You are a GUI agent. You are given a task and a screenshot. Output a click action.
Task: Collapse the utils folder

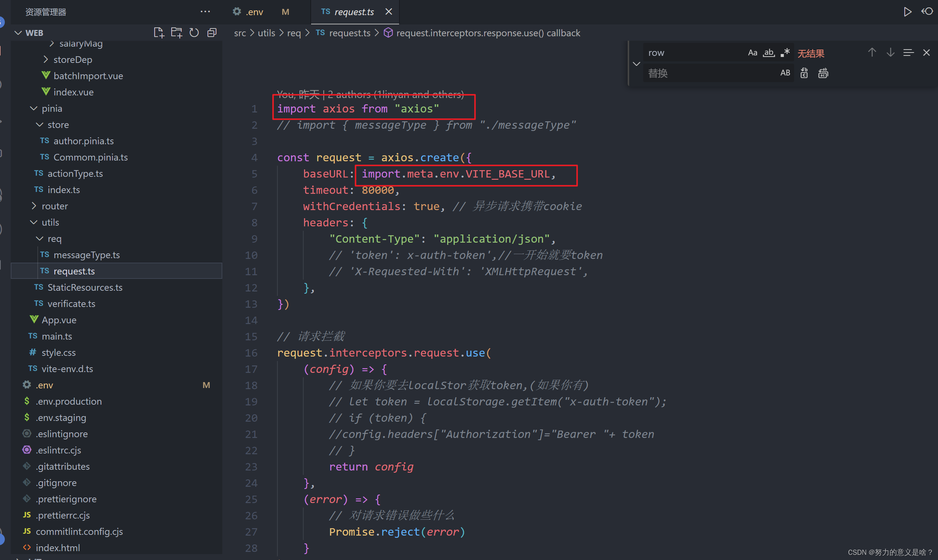[34, 222]
